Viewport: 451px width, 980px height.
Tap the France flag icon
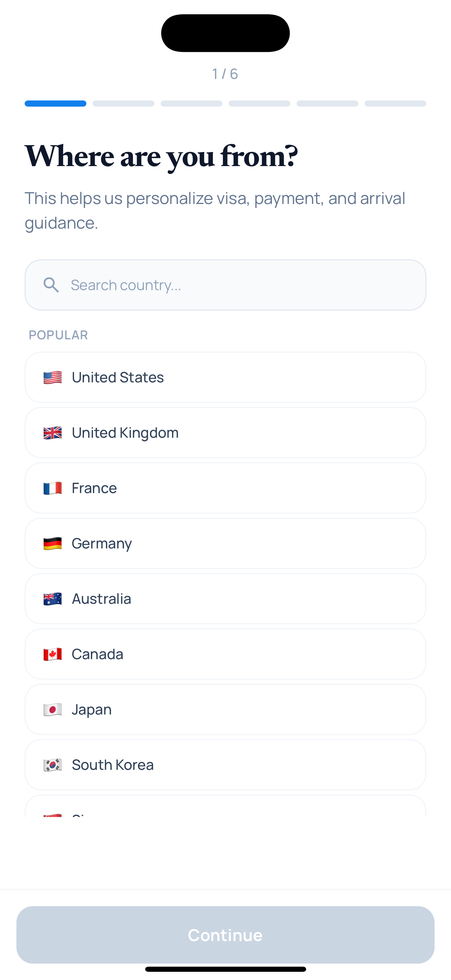coord(53,488)
